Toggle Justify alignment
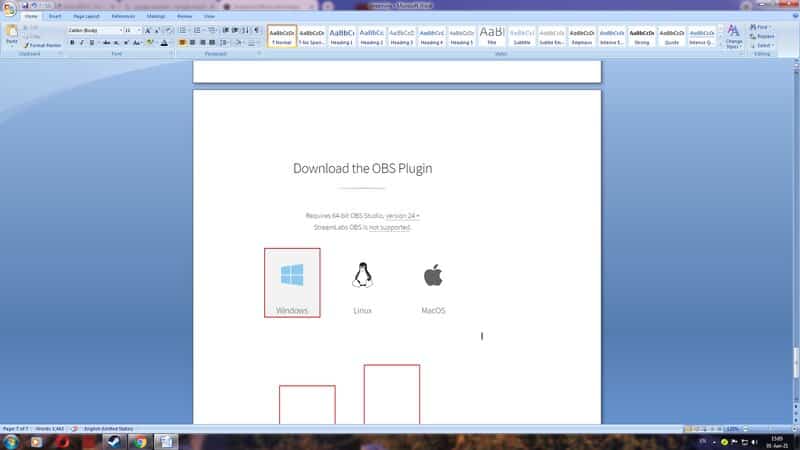The image size is (800, 450). [x=212, y=43]
